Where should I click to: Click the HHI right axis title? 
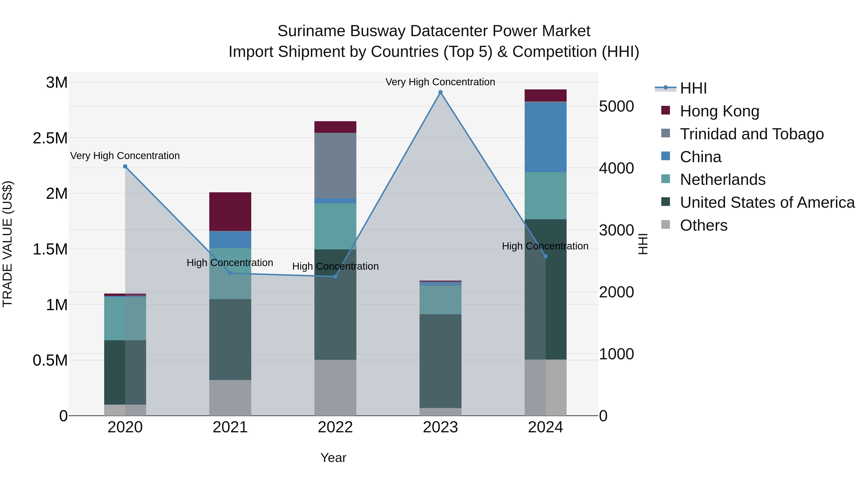point(643,244)
